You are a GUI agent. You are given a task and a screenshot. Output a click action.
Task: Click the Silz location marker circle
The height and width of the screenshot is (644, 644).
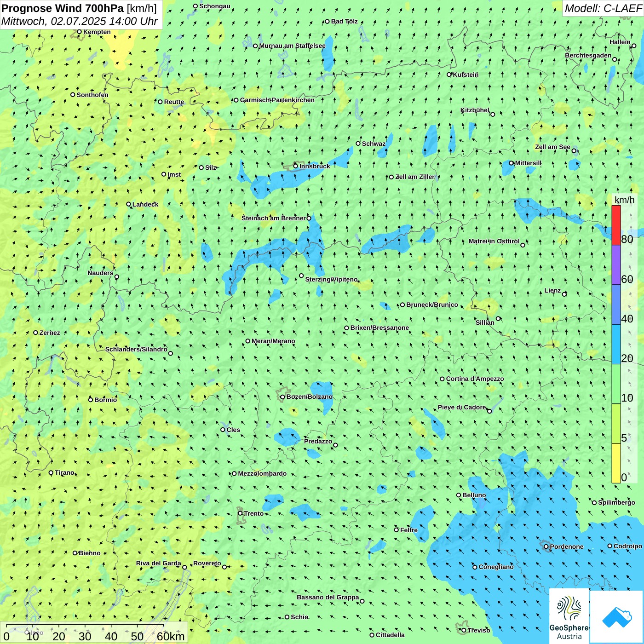coord(201,167)
